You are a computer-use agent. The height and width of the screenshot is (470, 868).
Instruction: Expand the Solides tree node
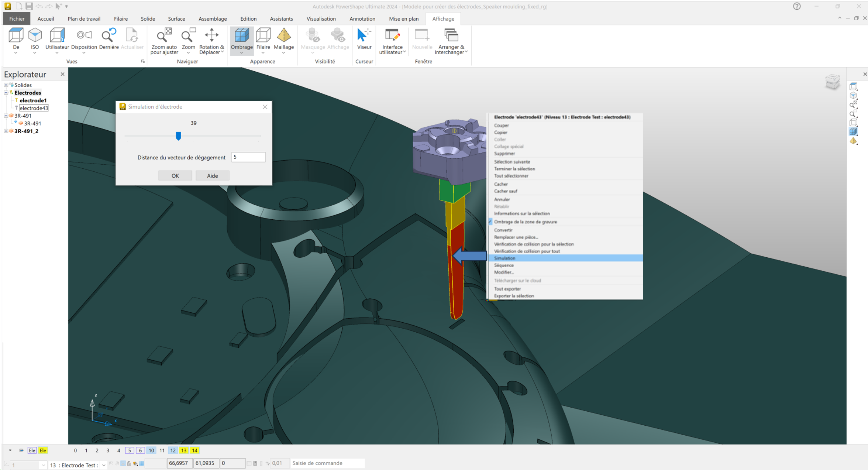click(6, 85)
